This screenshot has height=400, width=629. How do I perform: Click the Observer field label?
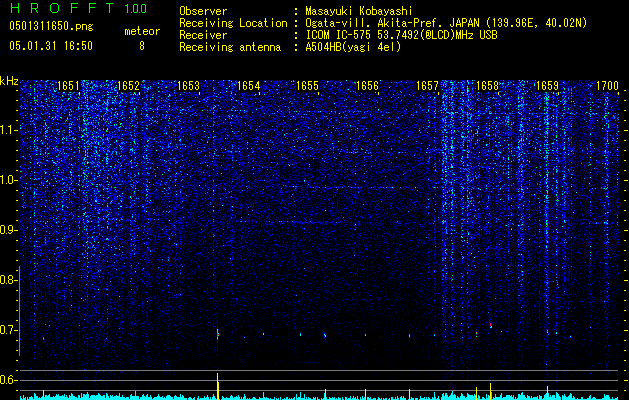click(x=203, y=11)
